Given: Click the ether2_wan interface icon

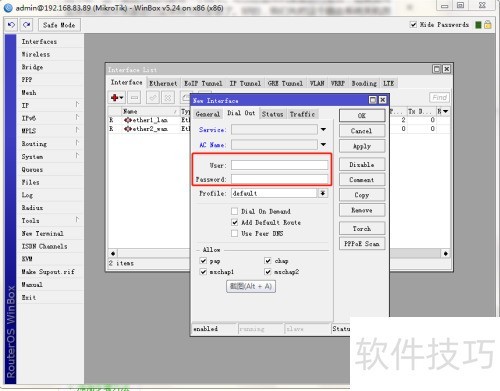Looking at the screenshot, I should point(128,129).
